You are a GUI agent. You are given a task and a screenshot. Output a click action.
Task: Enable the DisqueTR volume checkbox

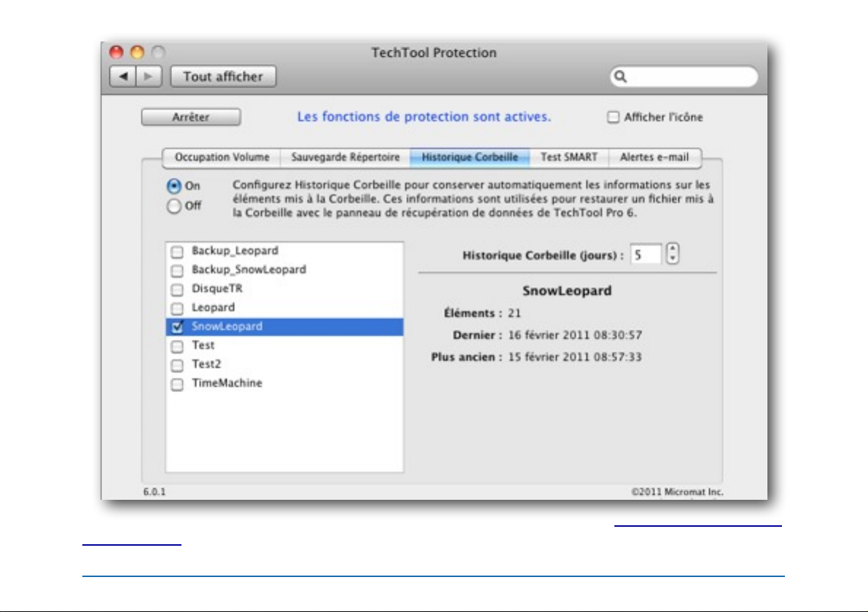(x=177, y=289)
